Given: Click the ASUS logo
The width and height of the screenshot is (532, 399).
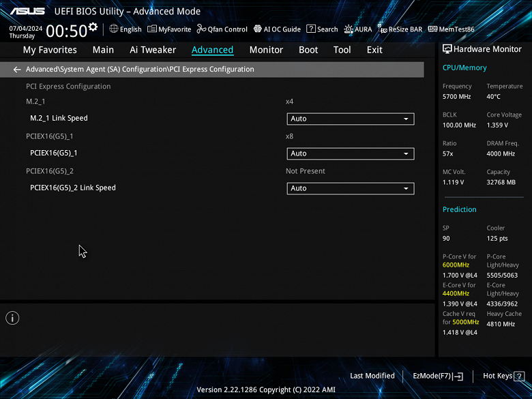Looking at the screenshot, I should [27, 11].
